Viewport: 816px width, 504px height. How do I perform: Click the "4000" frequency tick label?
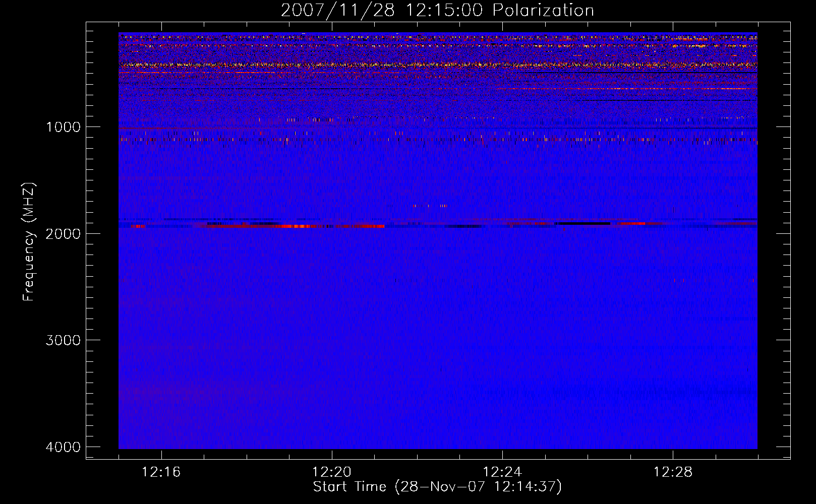coord(63,447)
